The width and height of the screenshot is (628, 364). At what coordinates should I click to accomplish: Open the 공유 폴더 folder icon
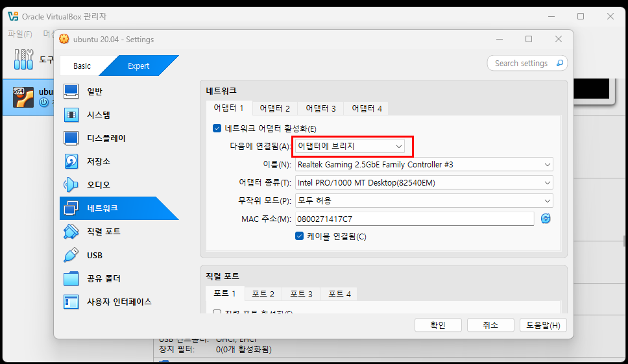(71, 278)
